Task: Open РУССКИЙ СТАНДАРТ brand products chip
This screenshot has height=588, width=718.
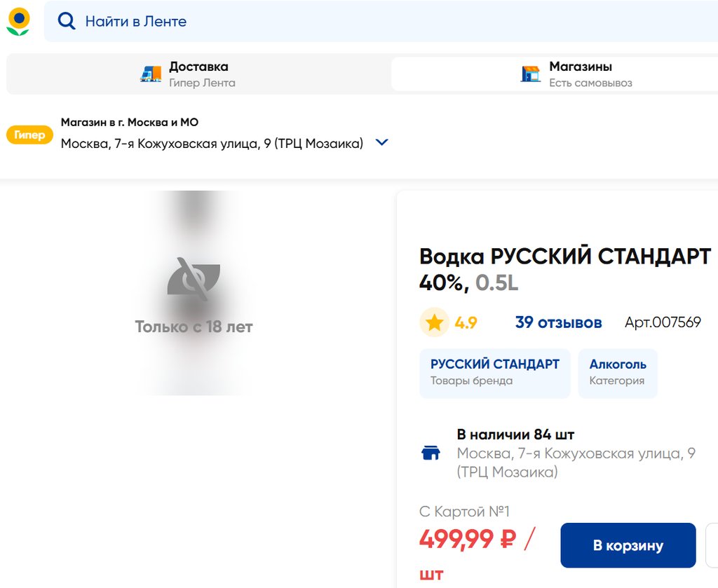Action: tap(495, 372)
